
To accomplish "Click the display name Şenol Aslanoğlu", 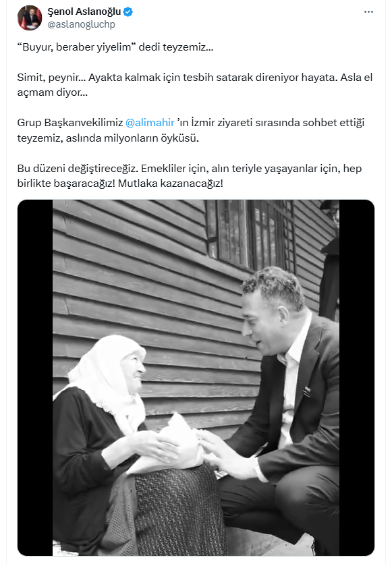I will coord(84,11).
